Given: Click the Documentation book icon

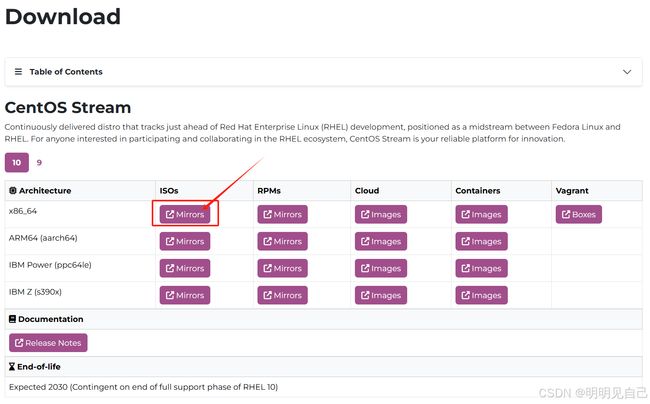Looking at the screenshot, I should (x=12, y=319).
